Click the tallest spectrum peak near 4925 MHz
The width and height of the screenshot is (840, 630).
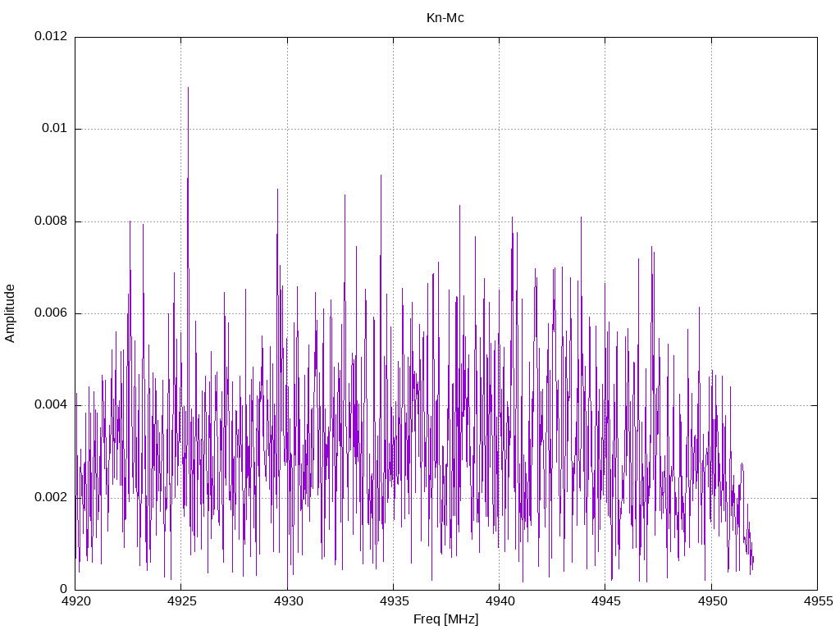pos(188,89)
